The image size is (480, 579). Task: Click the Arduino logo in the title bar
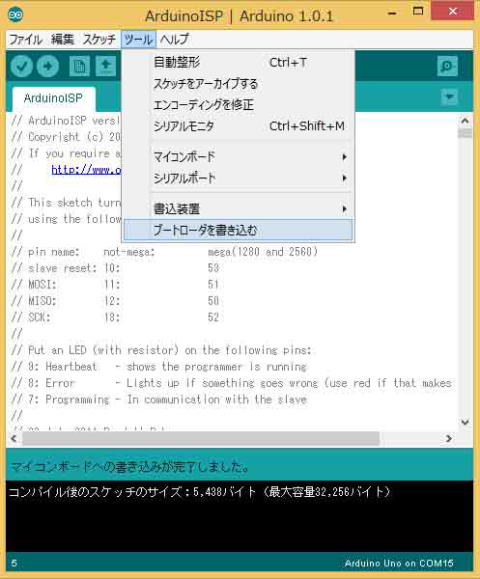point(16,14)
